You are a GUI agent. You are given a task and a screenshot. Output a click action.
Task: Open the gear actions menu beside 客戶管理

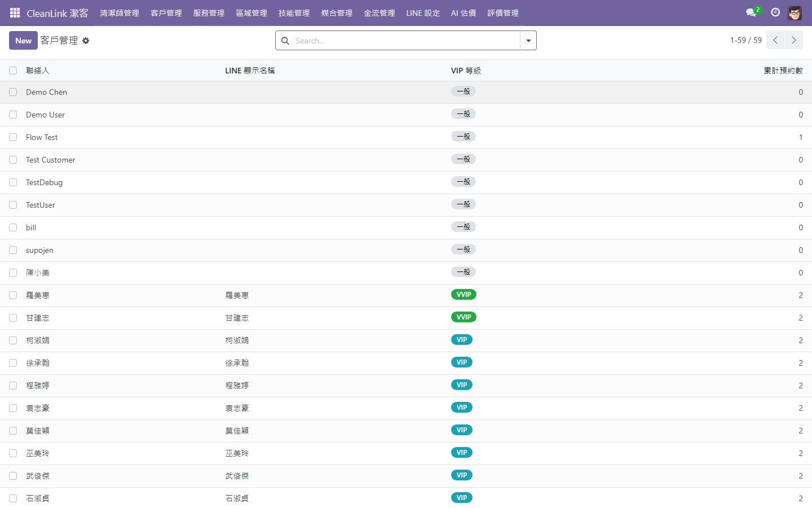(86, 41)
